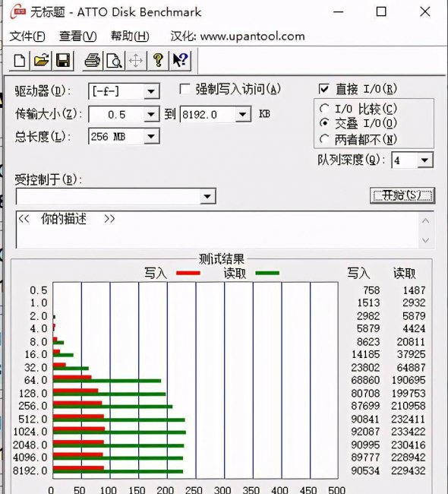Click read value 233422 in results

[409, 432]
